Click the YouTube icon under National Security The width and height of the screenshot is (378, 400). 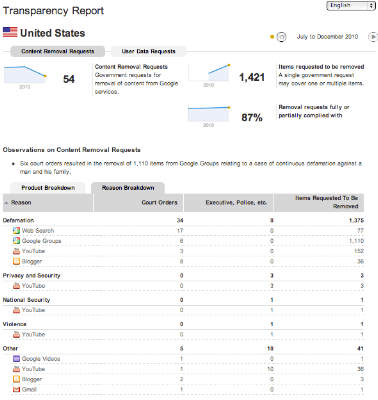(16, 310)
